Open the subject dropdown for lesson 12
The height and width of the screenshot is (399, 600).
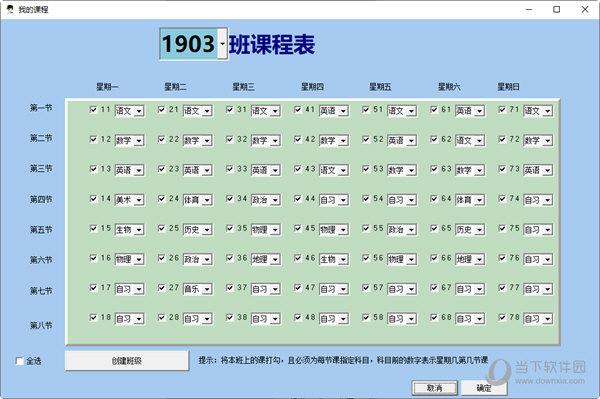click(x=139, y=141)
